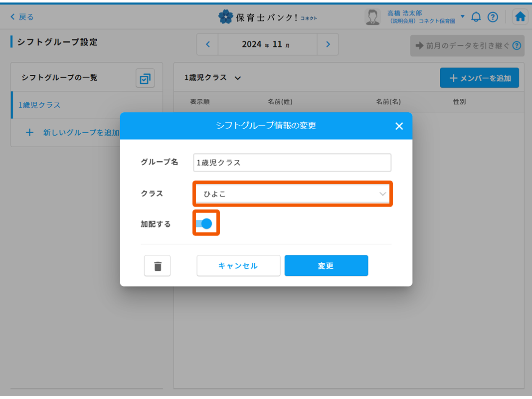Open the notification bell

[x=476, y=17]
